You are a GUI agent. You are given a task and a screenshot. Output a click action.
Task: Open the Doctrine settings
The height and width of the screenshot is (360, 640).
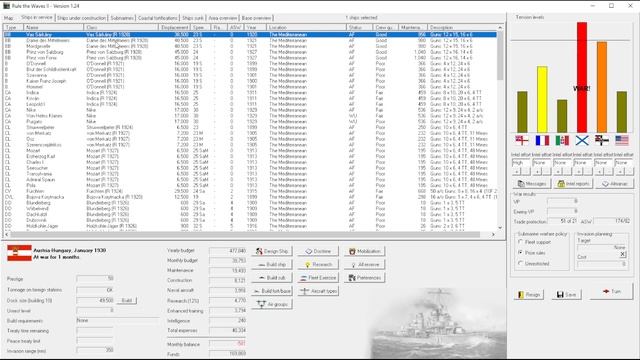318,251
